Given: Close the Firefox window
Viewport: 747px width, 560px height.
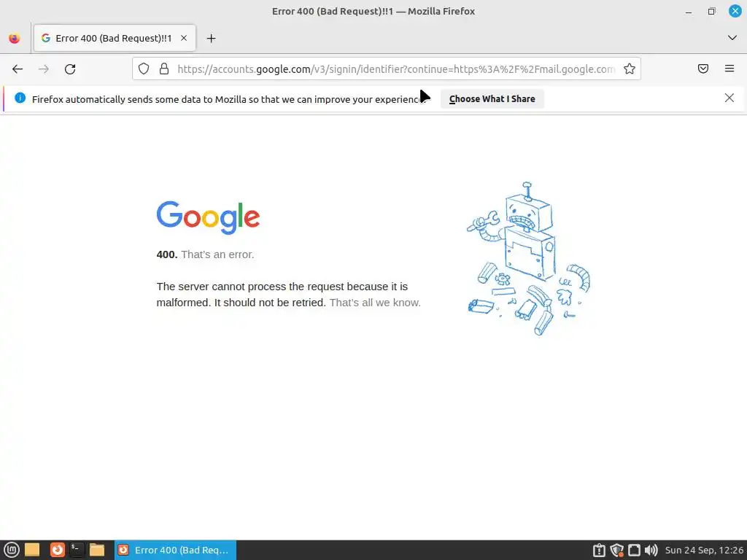Looking at the screenshot, I should click(x=735, y=11).
